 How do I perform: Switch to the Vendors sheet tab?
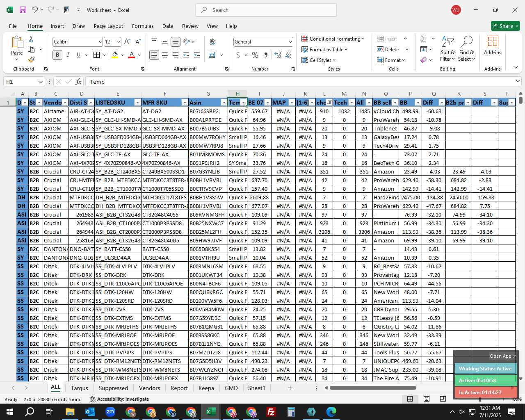pos(149,388)
